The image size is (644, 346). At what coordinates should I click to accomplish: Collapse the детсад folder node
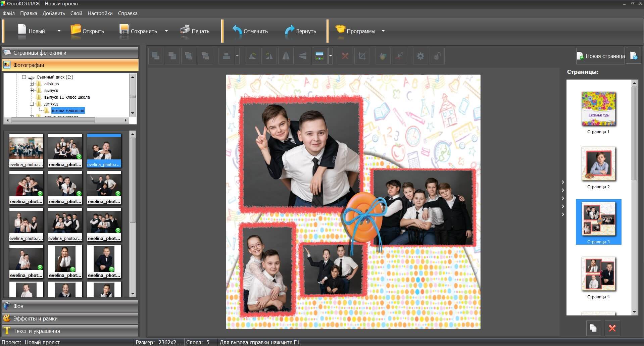(x=32, y=104)
